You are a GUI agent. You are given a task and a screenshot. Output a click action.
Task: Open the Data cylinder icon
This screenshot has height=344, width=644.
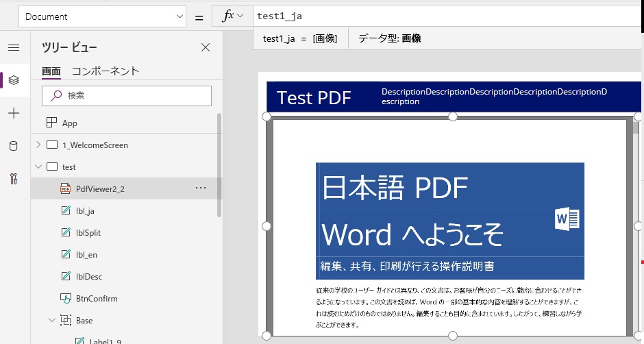click(x=14, y=146)
